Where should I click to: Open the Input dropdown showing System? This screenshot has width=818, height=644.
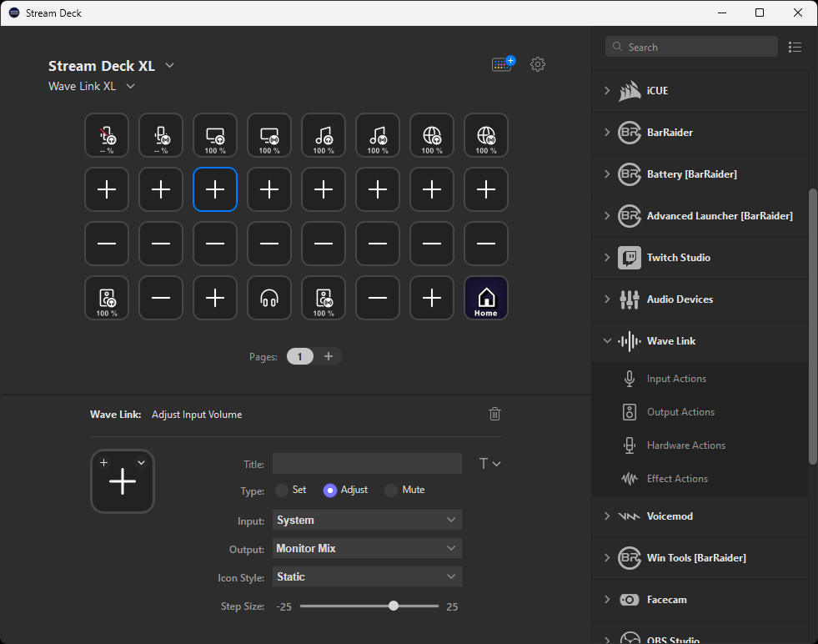point(367,521)
